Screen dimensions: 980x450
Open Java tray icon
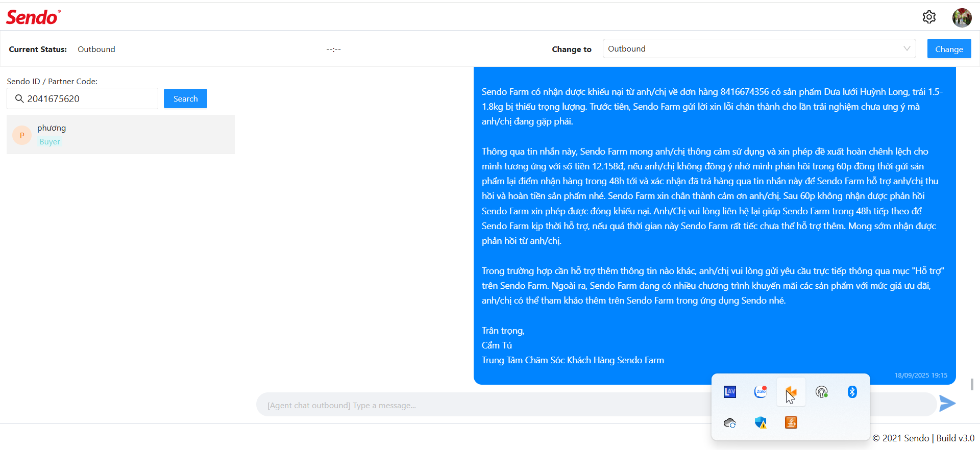[x=791, y=422]
